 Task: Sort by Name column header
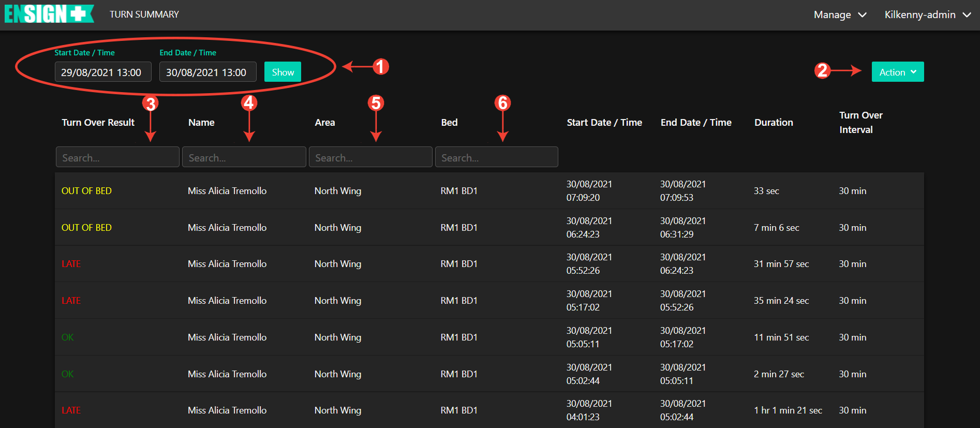(201, 123)
